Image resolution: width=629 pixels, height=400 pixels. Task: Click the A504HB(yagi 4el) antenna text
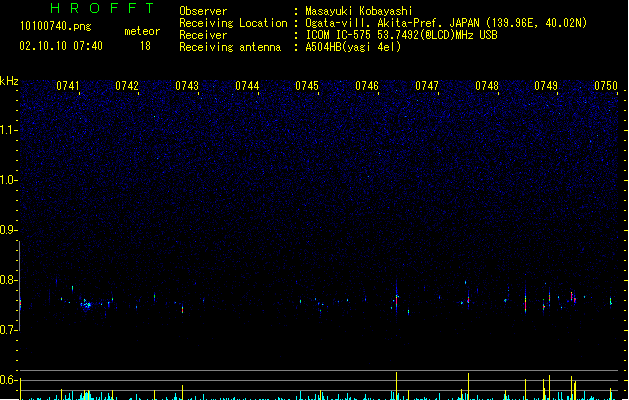[353, 47]
